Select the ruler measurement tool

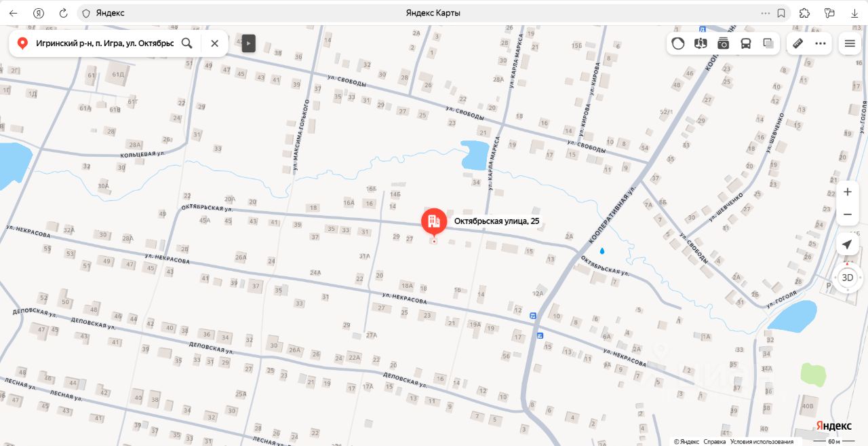pyautogui.click(x=798, y=43)
